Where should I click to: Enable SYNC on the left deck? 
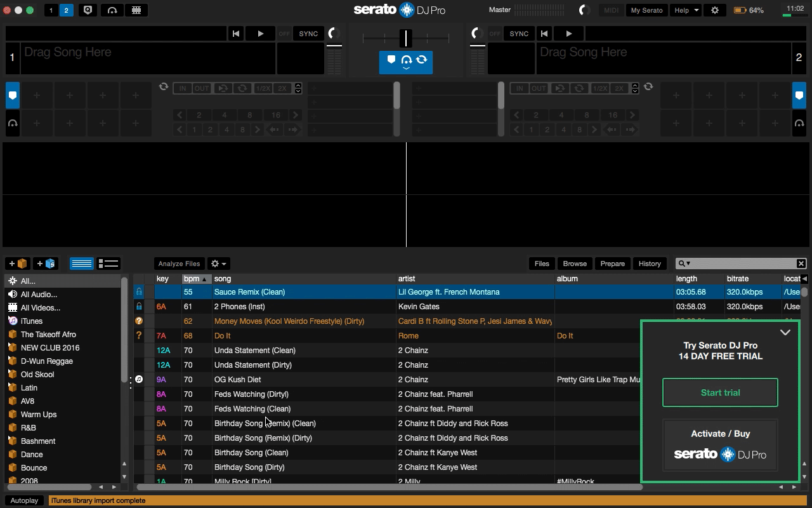click(308, 33)
